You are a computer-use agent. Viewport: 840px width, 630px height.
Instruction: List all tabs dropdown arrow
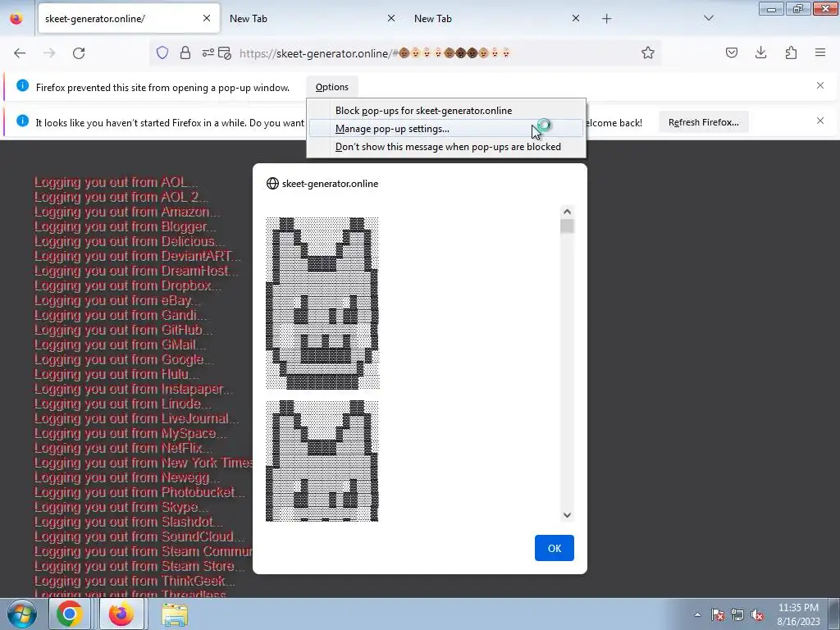(x=708, y=18)
